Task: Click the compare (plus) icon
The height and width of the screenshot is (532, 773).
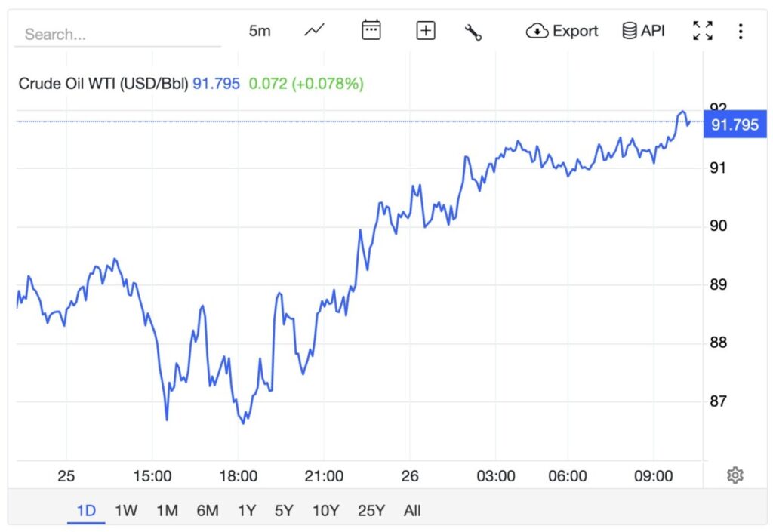Action: 425,30
